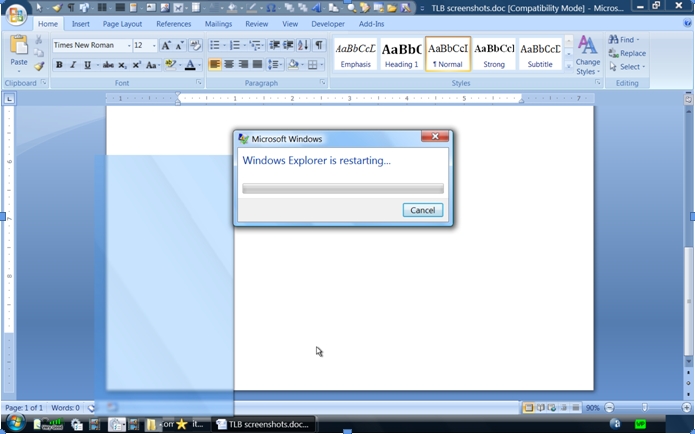
Task: Click the Format Painter brush icon
Action: pyautogui.click(x=39, y=67)
